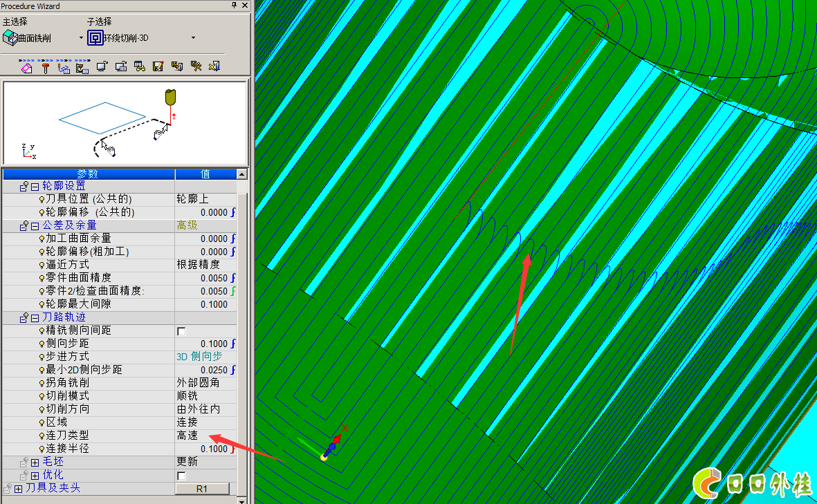Click the binoculars data-view icon on the toolbar
Viewport: 817px width, 504px height.
140,67
